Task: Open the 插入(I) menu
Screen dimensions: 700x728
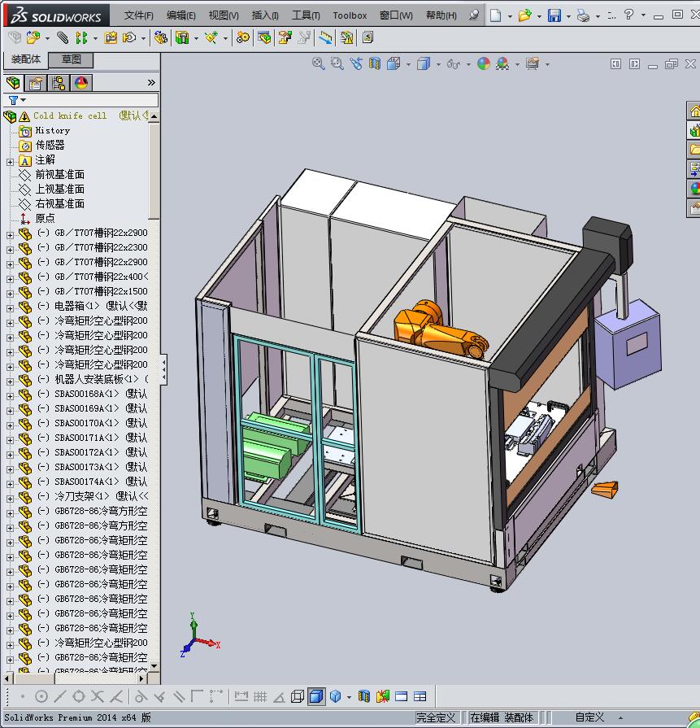Action: (x=265, y=15)
